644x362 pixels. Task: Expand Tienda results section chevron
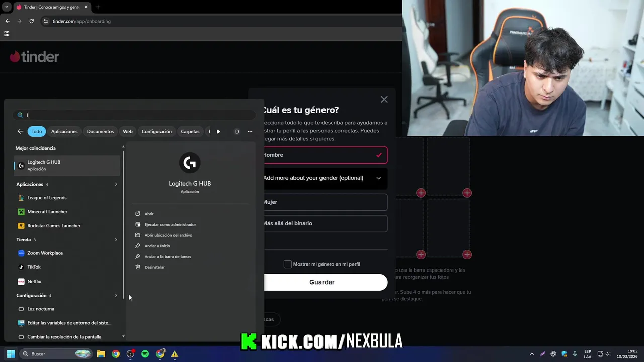pyautogui.click(x=116, y=240)
